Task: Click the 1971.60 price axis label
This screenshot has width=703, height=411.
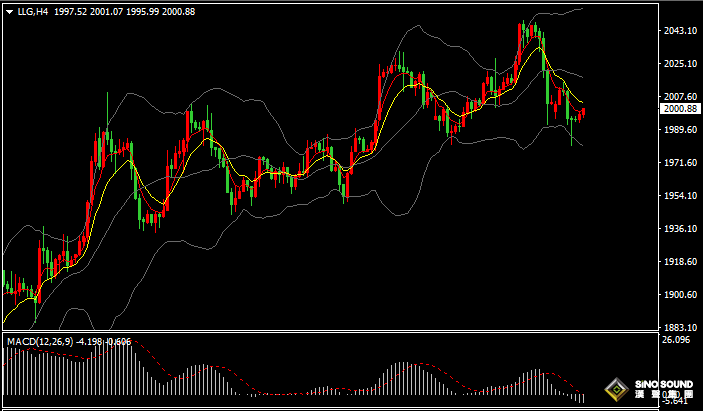Action: coord(680,163)
